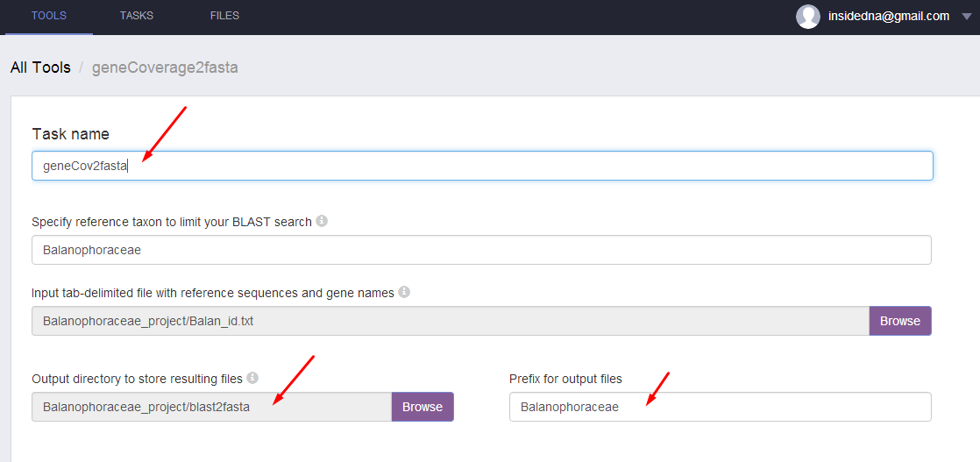Click the geneCoverage2fasta breadcrumb
Viewport: 980px width, 462px height.
[165, 68]
